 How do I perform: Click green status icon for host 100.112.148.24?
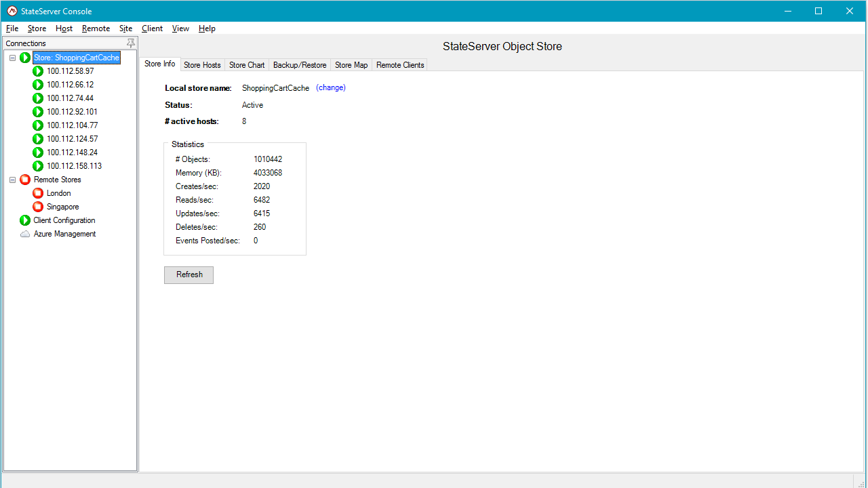[38, 152]
